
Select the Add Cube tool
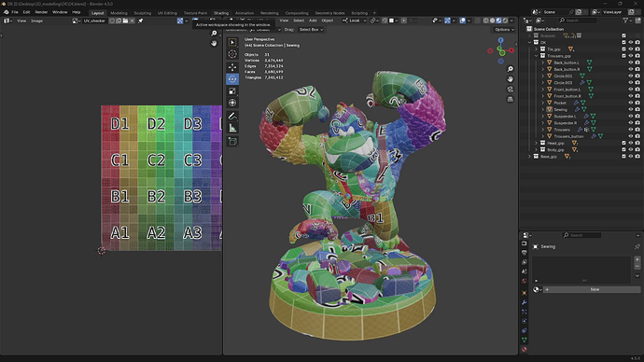232,142
